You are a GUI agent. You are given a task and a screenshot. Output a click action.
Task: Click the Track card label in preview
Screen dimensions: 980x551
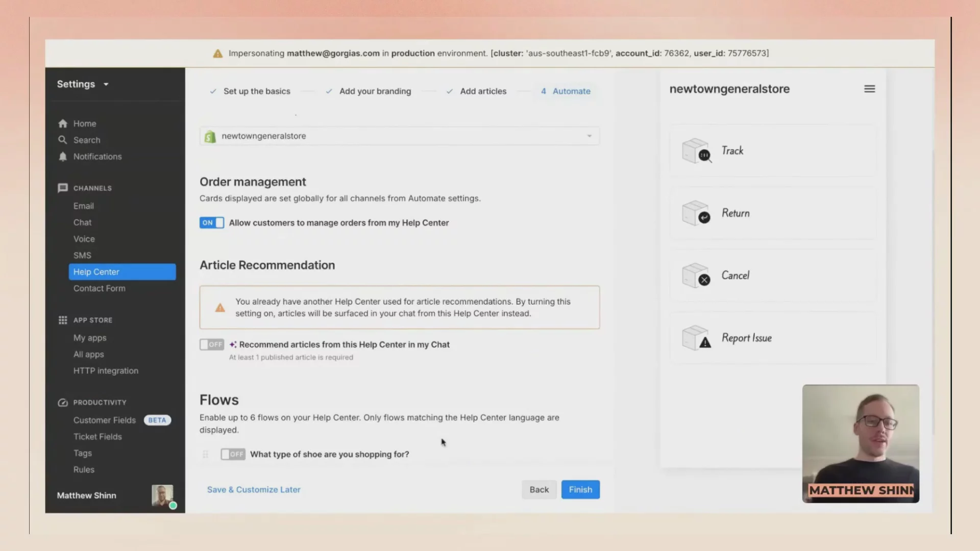click(x=732, y=151)
